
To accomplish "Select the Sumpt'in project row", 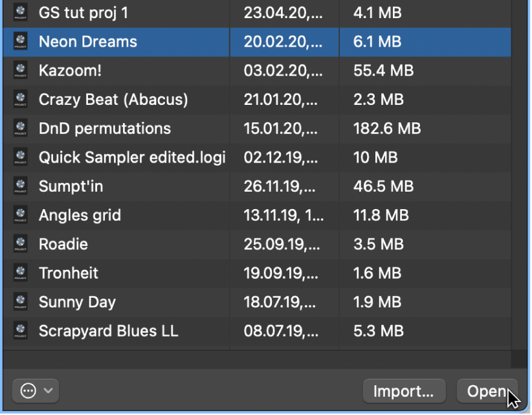I will pyautogui.click(x=71, y=186).
